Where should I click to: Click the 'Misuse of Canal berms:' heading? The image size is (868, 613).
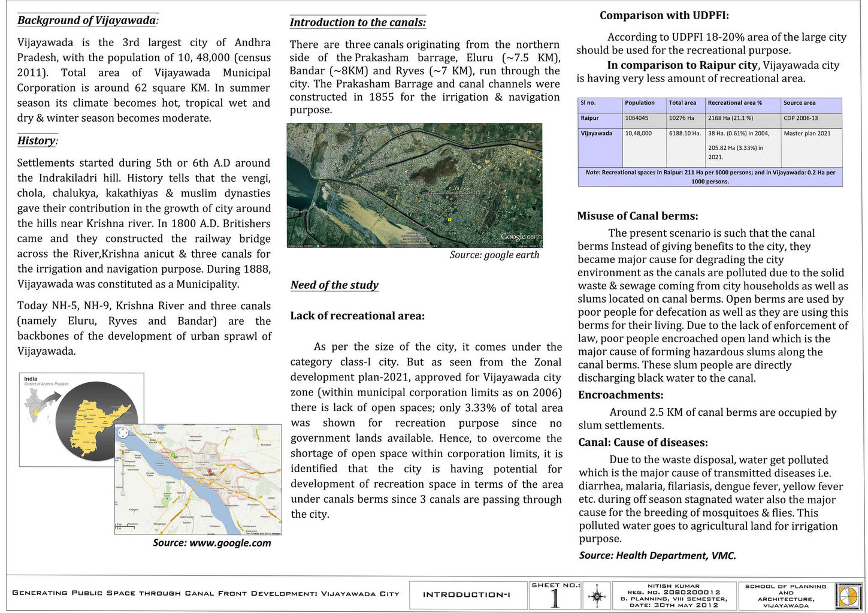point(637,216)
